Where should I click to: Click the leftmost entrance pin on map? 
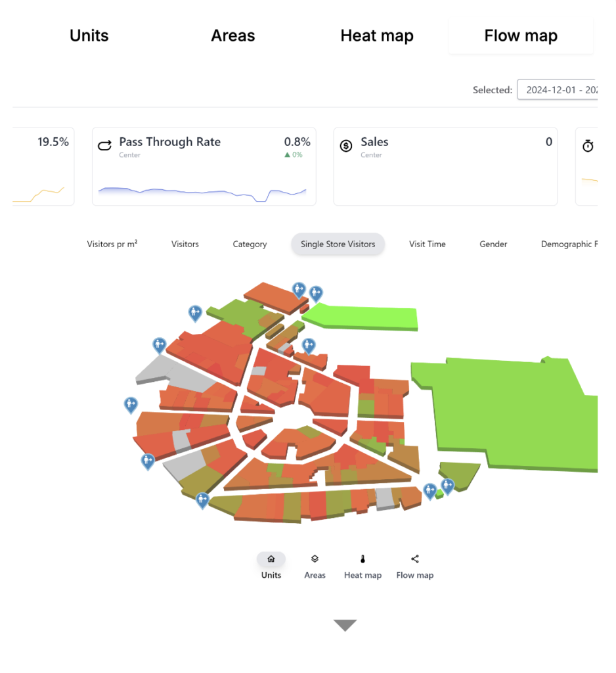point(131,404)
